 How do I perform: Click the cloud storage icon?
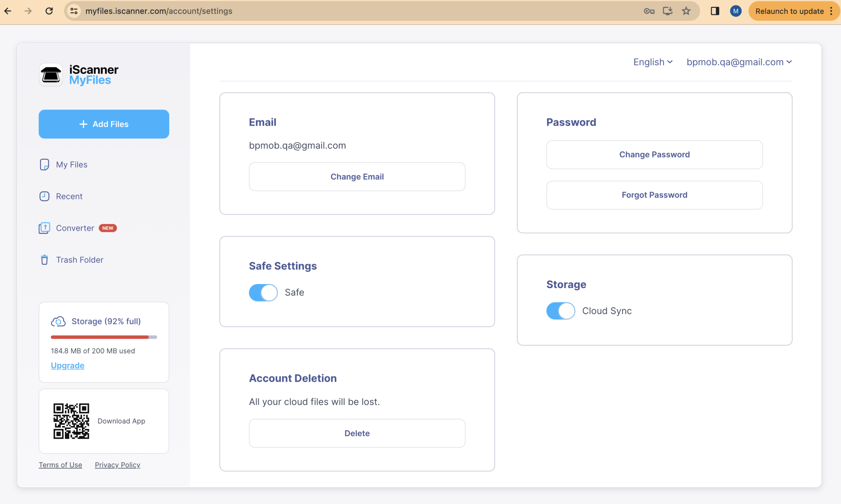click(x=58, y=321)
